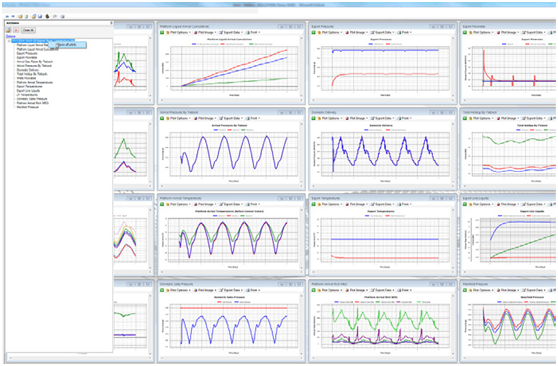The width and height of the screenshot is (558, 366).
Task: Select 'Domestic Sales Pressure' tree item
Action: [32, 99]
